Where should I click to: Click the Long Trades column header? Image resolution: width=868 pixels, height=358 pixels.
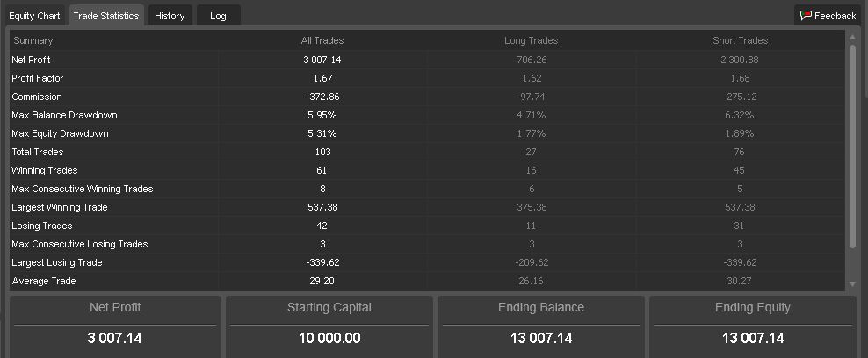pyautogui.click(x=531, y=41)
